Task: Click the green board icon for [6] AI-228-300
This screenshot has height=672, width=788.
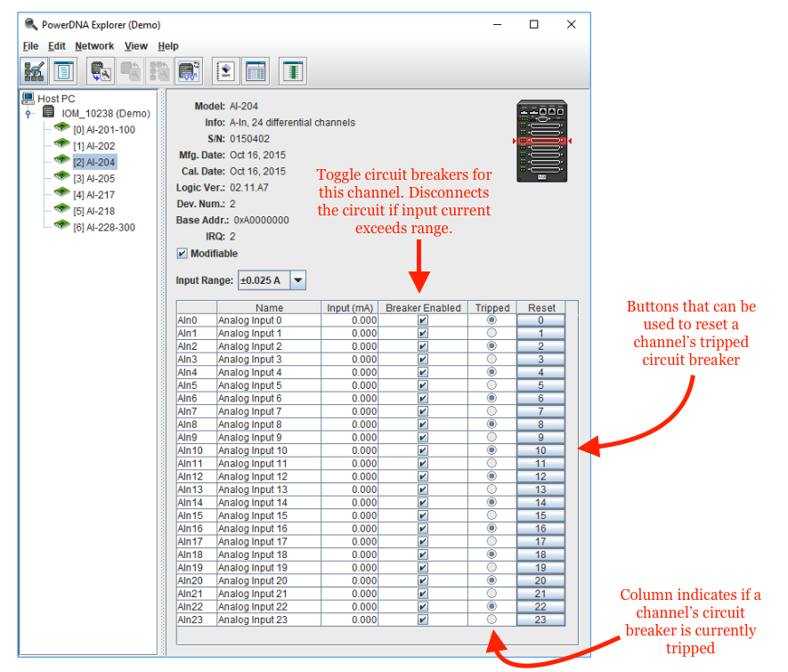Action: (61, 225)
